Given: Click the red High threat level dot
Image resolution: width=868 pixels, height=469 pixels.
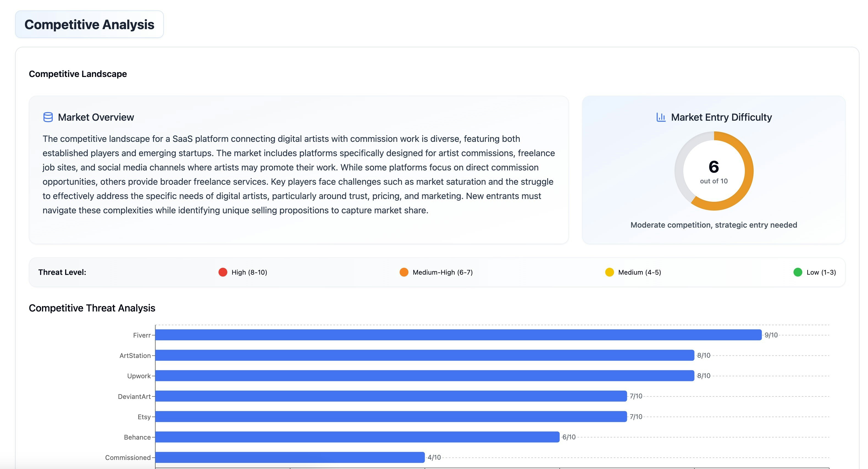Looking at the screenshot, I should 223,272.
